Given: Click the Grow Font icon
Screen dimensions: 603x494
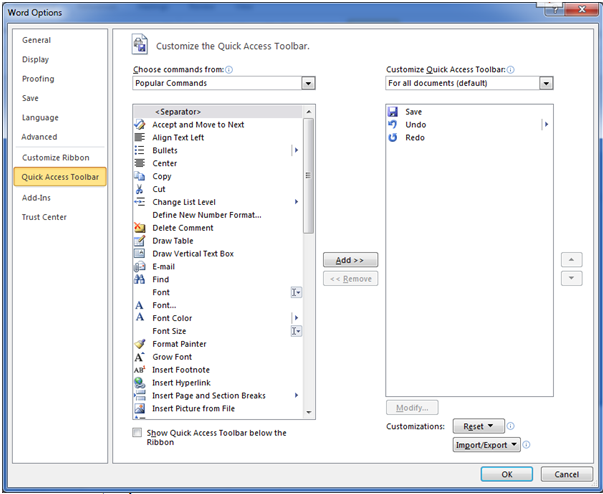Looking at the screenshot, I should (x=140, y=357).
